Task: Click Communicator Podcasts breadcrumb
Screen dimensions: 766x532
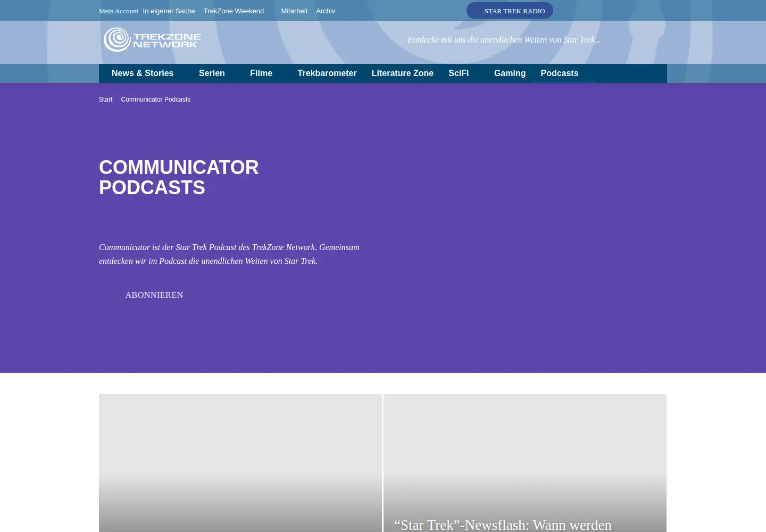Action: click(x=156, y=99)
